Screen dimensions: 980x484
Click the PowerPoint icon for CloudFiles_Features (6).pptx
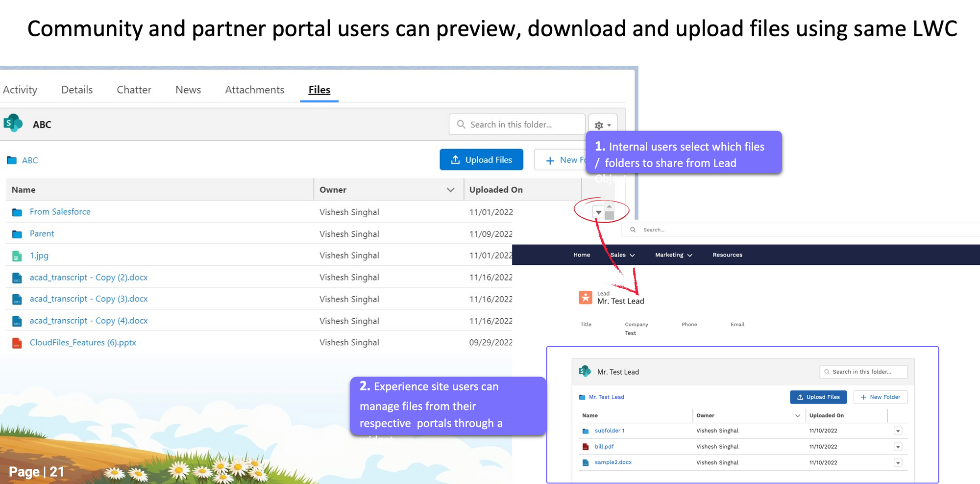17,343
